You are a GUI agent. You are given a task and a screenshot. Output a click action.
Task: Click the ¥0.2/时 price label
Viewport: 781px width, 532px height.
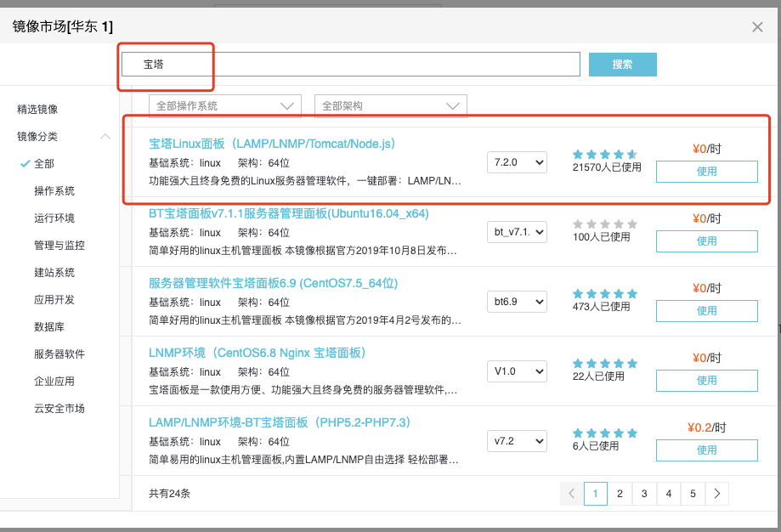pyautogui.click(x=707, y=427)
